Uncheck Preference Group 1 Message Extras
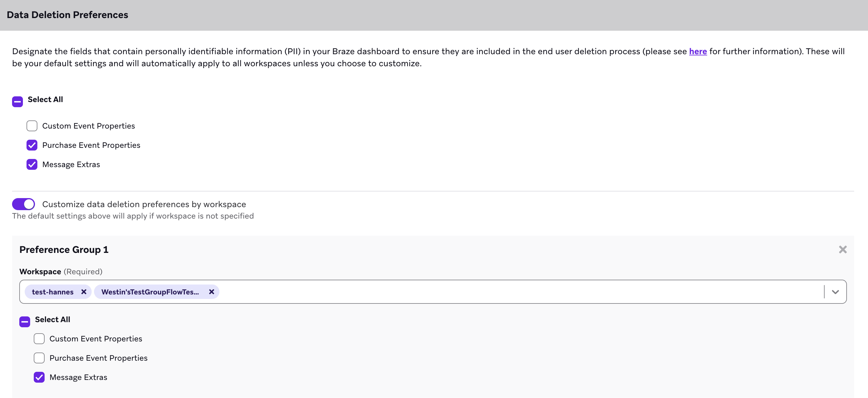This screenshot has height=398, width=868. click(39, 377)
